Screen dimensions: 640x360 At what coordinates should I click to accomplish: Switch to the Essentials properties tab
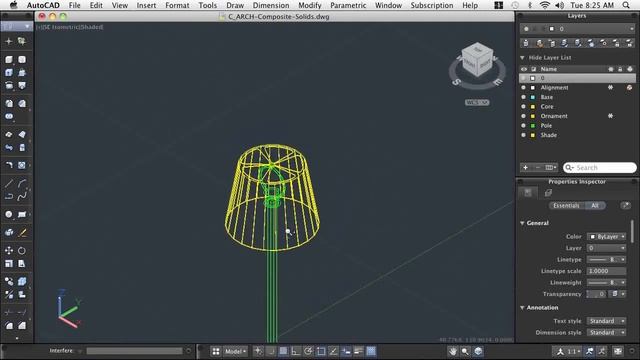(567, 206)
